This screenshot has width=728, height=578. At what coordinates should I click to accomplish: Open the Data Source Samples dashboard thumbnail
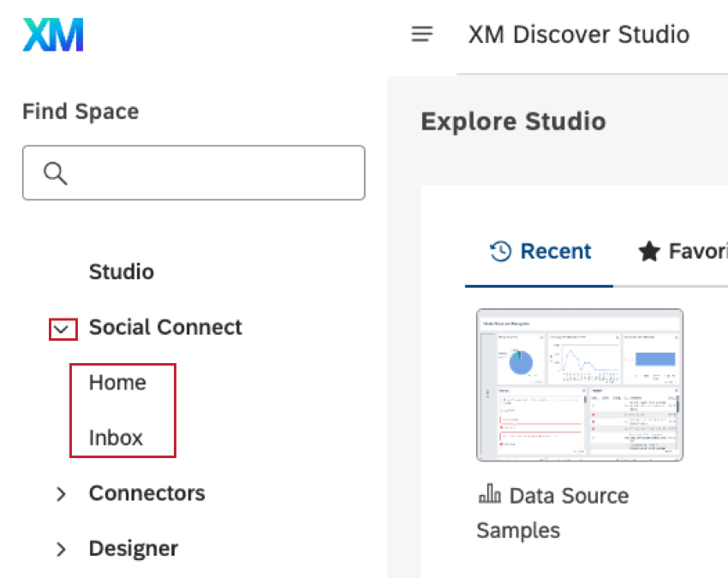(580, 384)
